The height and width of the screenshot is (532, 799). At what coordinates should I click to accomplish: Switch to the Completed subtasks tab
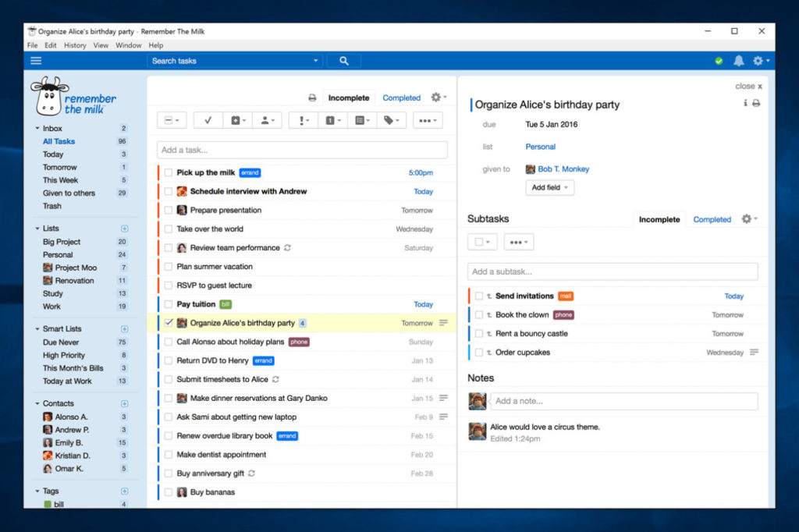pos(712,219)
